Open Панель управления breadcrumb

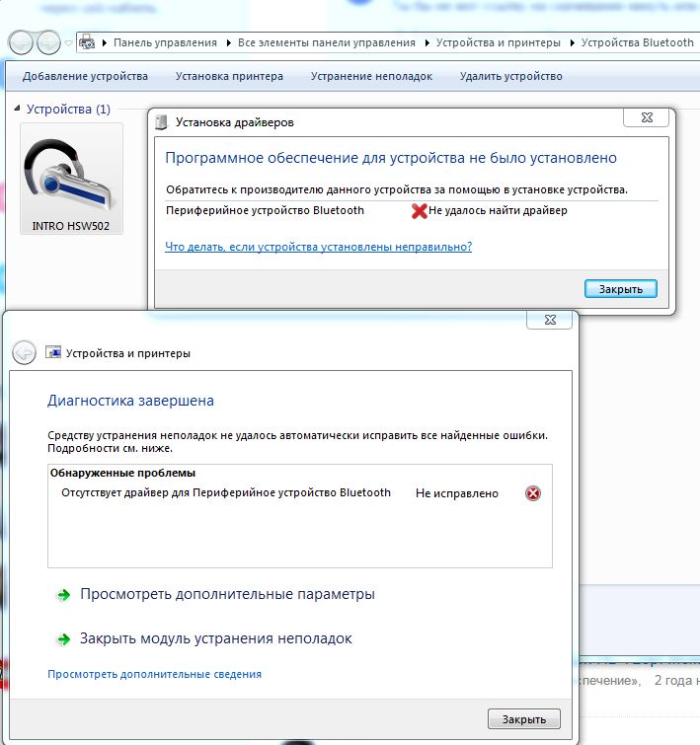tap(165, 42)
